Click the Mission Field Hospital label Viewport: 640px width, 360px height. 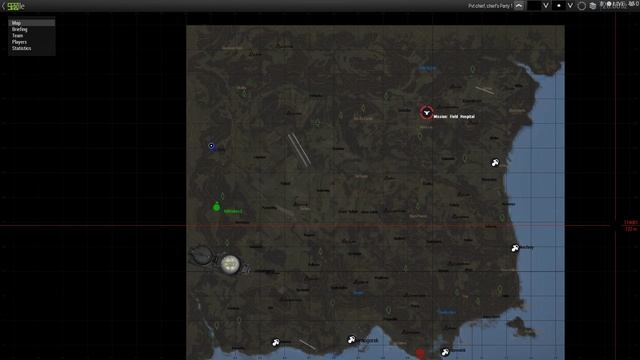pos(454,117)
